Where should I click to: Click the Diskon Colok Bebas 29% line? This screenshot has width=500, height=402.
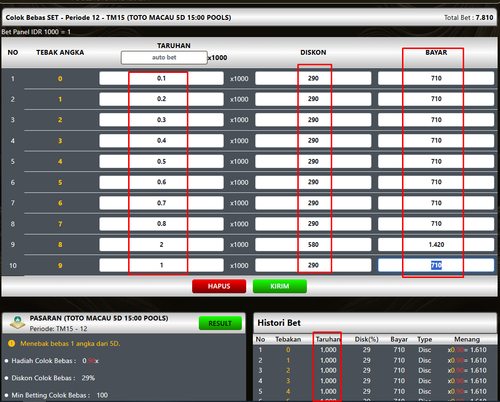(53, 378)
